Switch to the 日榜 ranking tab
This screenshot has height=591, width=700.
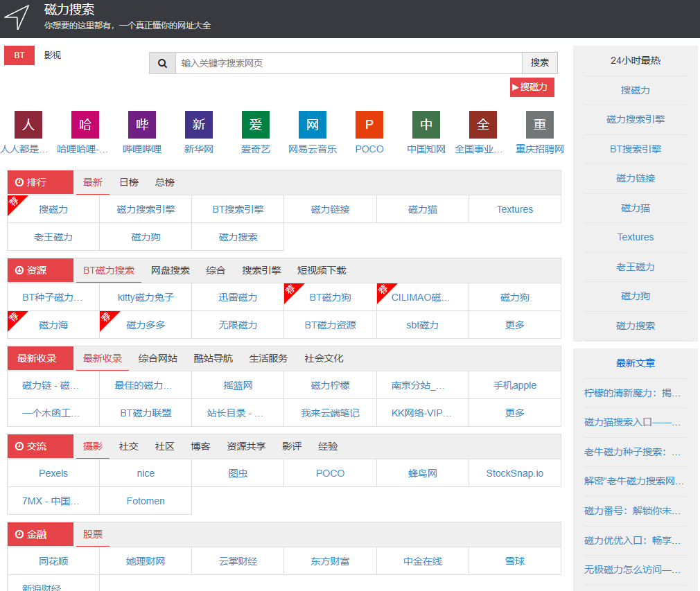tap(129, 182)
